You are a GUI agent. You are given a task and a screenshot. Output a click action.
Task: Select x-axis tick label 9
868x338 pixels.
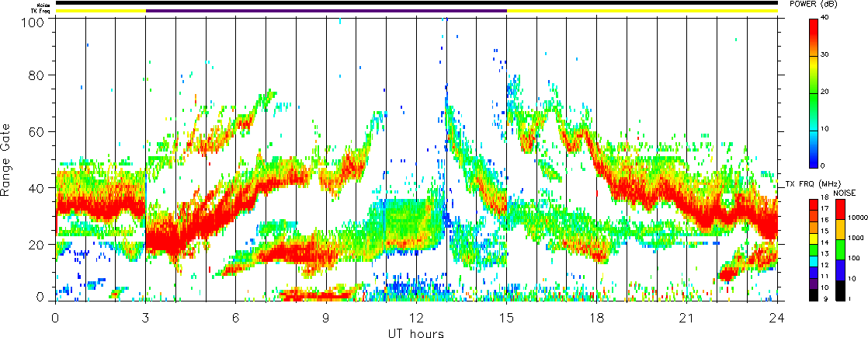click(326, 316)
